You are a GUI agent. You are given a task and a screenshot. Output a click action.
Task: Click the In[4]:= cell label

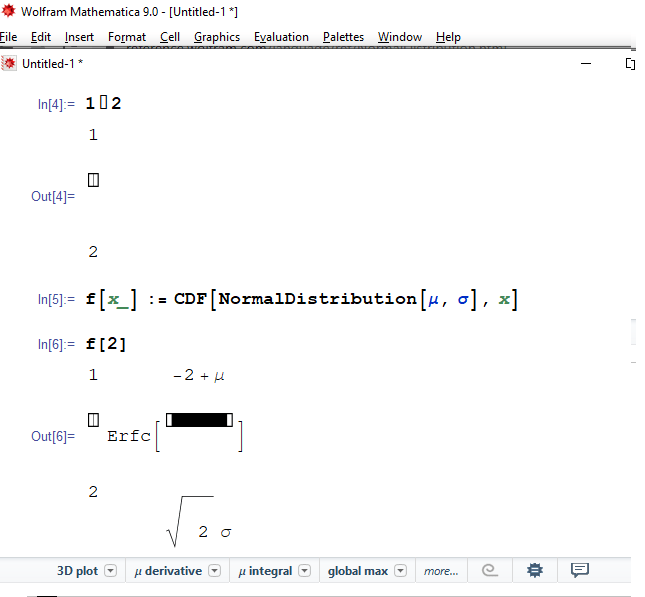tap(56, 104)
